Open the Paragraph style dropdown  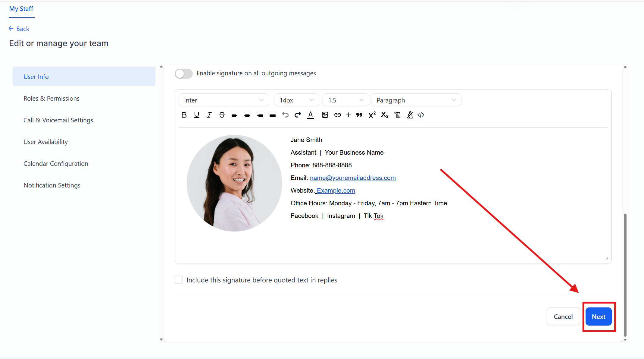[x=416, y=100]
